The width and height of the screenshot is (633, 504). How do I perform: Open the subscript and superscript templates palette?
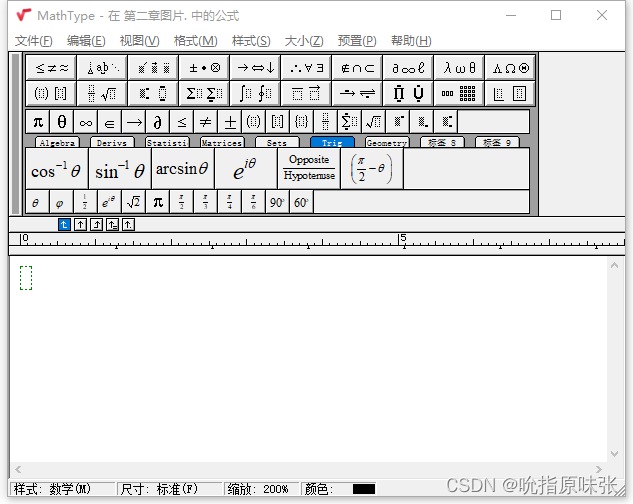click(153, 94)
